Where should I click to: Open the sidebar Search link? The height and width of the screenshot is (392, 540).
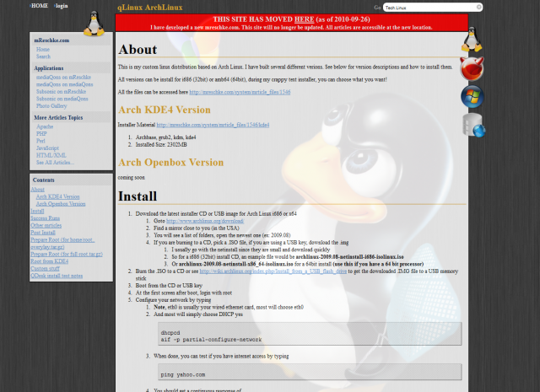point(43,56)
